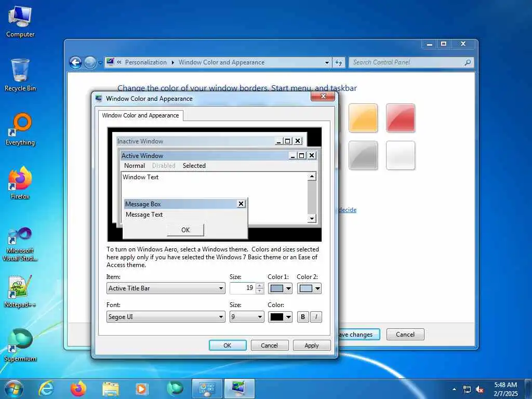Open the Windows Start menu orb

[x=14, y=389]
